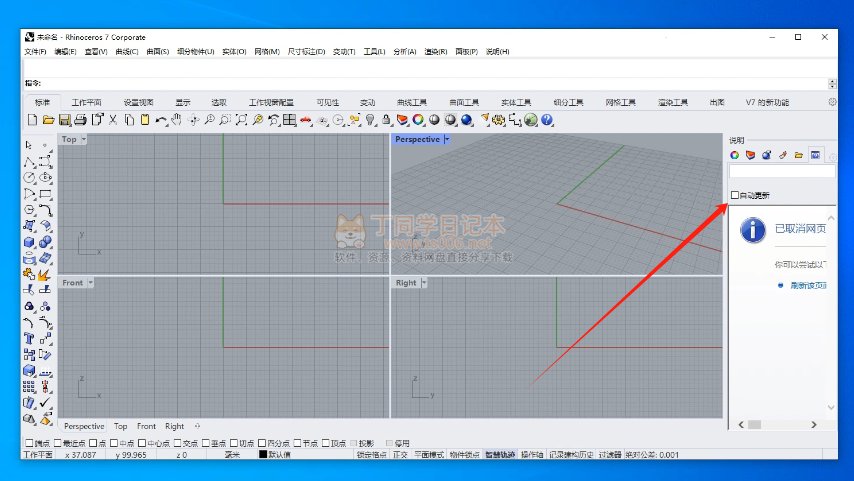The height and width of the screenshot is (481, 854).
Task: Click the New file icon in toolbar
Action: tap(32, 120)
